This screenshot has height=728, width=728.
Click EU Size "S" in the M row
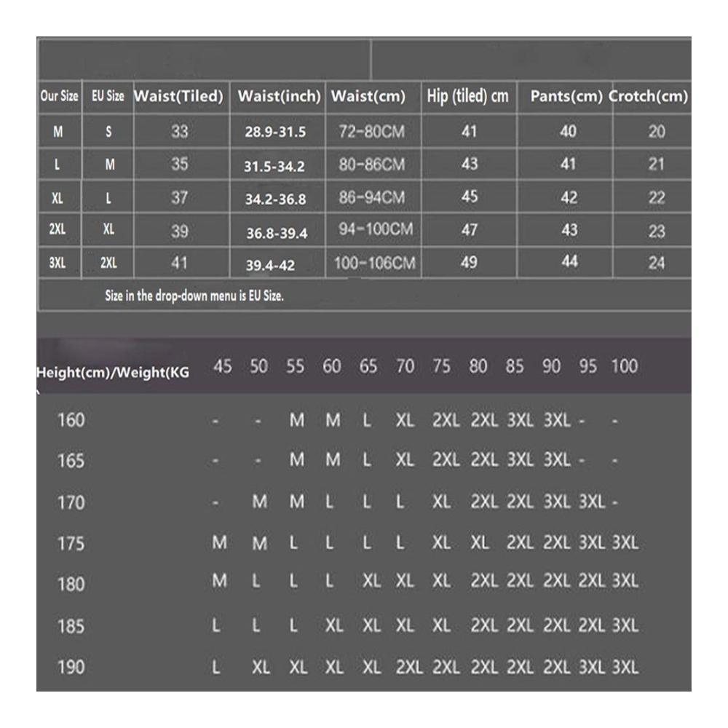(x=108, y=132)
